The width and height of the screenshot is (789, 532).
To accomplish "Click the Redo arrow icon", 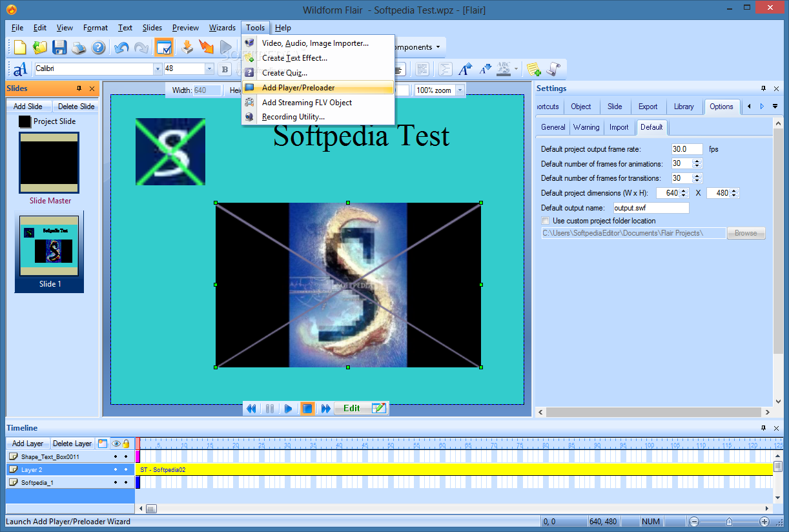I will (x=141, y=47).
